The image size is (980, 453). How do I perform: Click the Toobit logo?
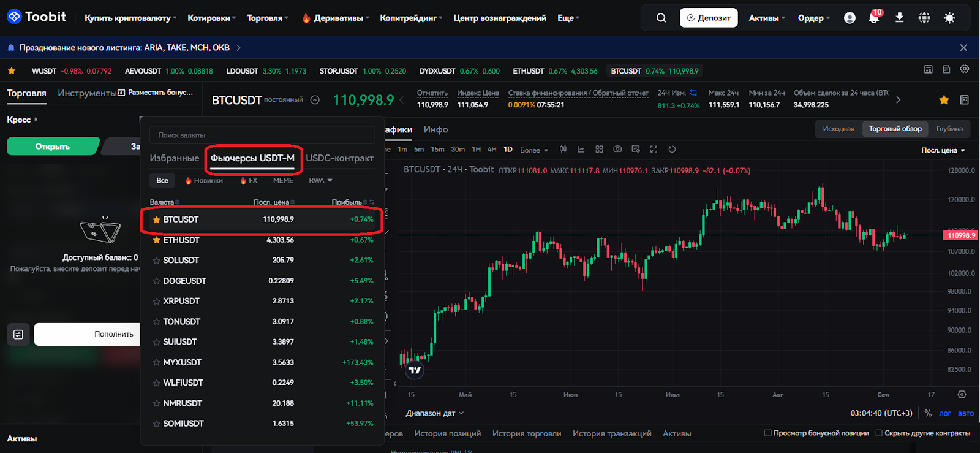point(37,17)
